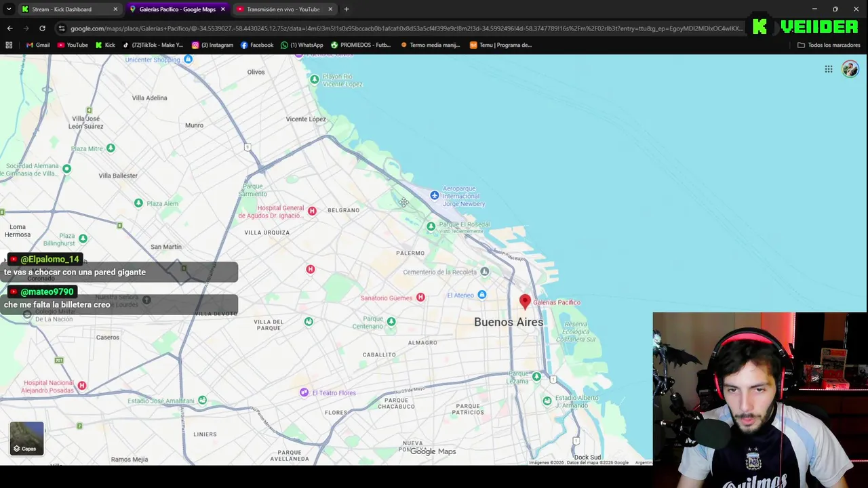868x488 pixels.
Task: Open the TikTok bookmark
Action: 153,45
